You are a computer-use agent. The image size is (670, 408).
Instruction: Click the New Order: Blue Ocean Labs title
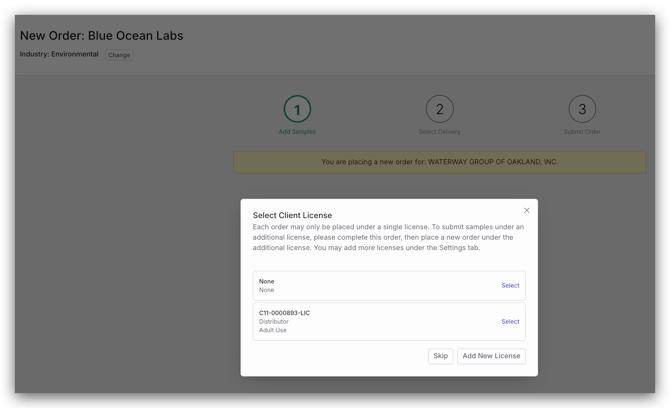pyautogui.click(x=101, y=36)
